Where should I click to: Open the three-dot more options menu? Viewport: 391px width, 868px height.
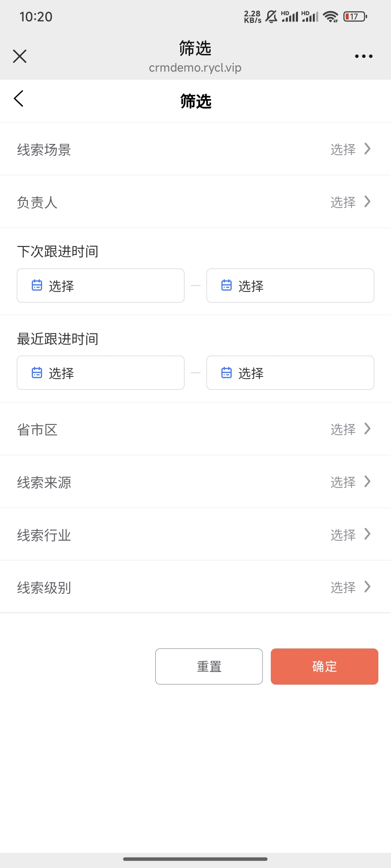click(363, 56)
